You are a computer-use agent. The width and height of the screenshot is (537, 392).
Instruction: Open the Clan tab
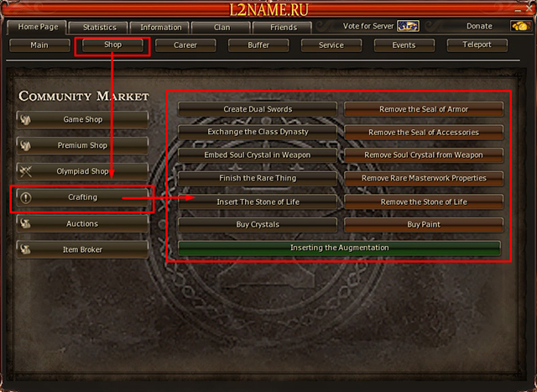pyautogui.click(x=222, y=28)
